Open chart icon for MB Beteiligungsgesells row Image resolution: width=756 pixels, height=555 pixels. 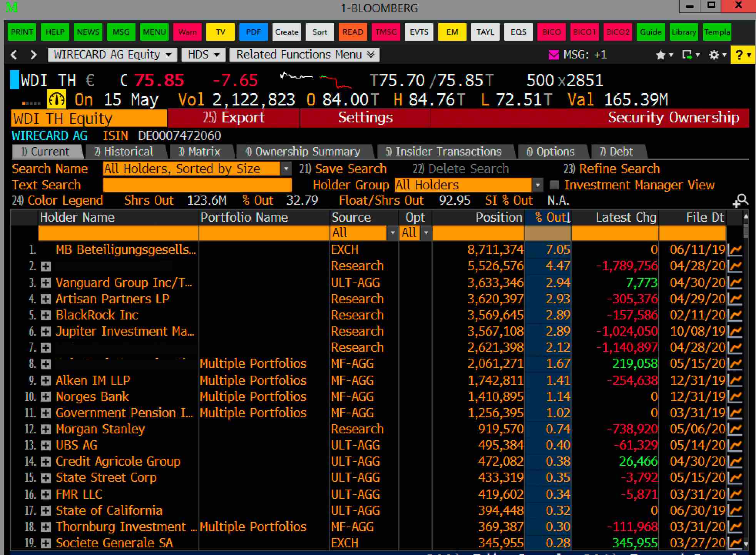tap(735, 250)
